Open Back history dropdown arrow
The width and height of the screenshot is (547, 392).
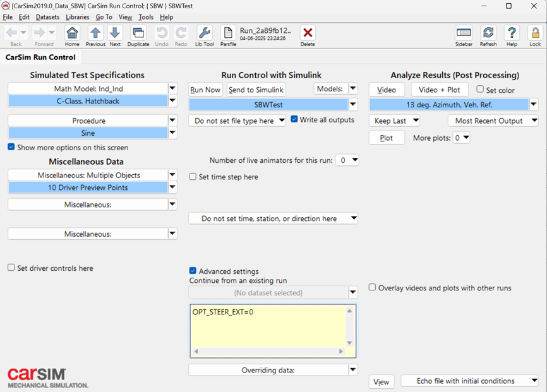tap(23, 33)
